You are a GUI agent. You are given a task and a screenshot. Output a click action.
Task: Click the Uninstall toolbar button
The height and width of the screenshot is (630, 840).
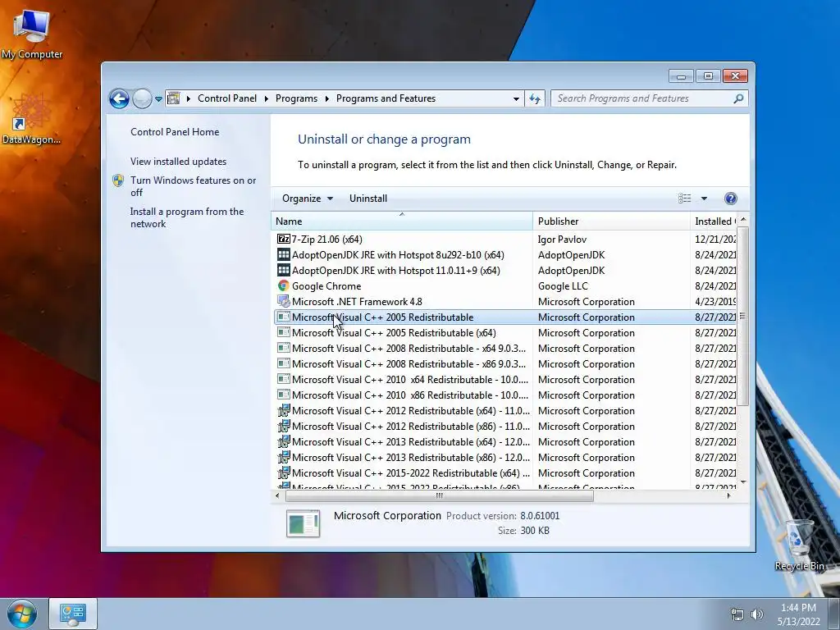tap(368, 199)
